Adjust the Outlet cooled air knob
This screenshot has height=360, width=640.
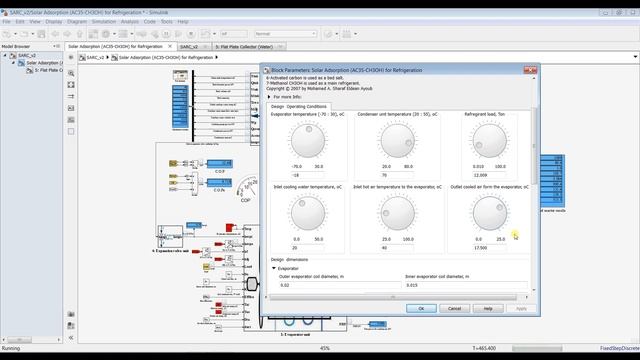coord(489,213)
